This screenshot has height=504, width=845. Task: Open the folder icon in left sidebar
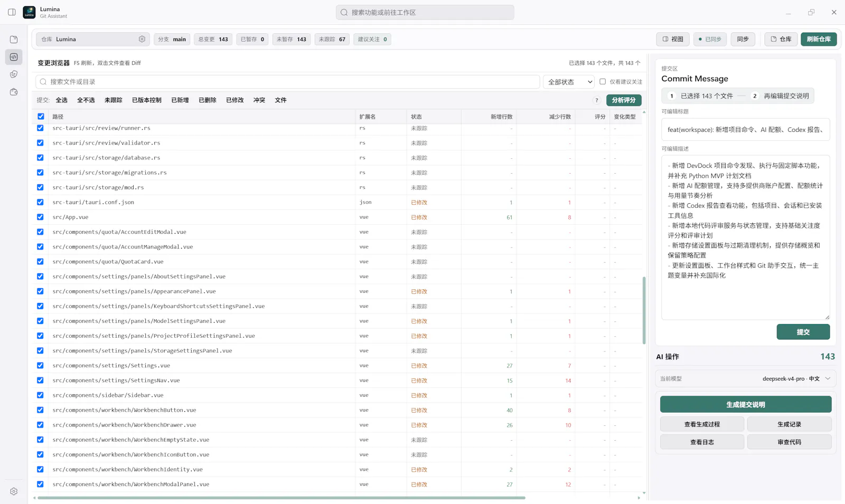coord(14,40)
